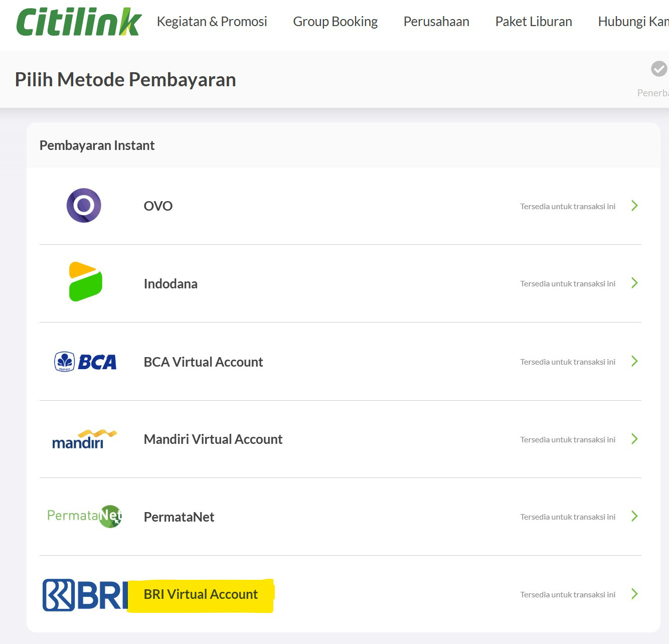Open the Hubungi Kami menu item
This screenshot has width=669, height=644.
(x=633, y=22)
